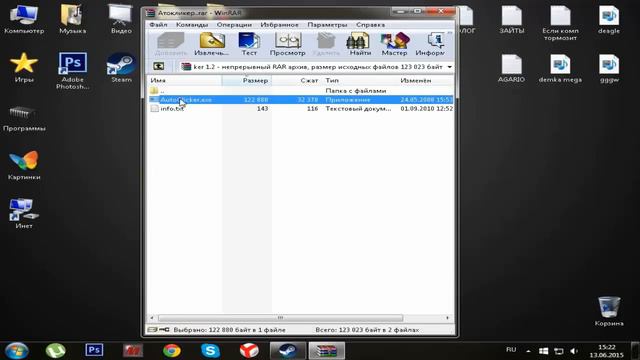Viewport: 640px width, 360px height.
Task: Click the RU language indicator
Action: click(511, 350)
